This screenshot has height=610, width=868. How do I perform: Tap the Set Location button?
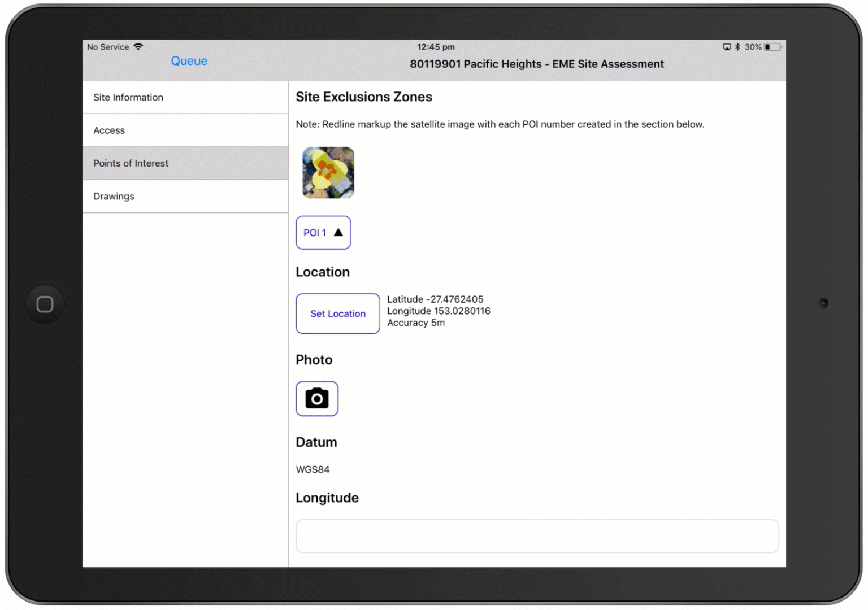[x=338, y=313]
